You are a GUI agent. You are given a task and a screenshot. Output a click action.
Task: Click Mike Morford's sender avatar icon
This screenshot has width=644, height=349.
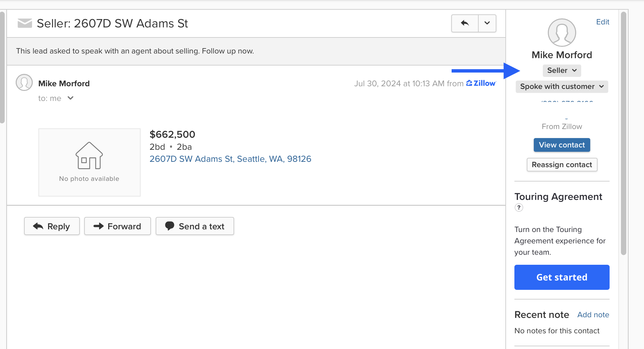[24, 83]
